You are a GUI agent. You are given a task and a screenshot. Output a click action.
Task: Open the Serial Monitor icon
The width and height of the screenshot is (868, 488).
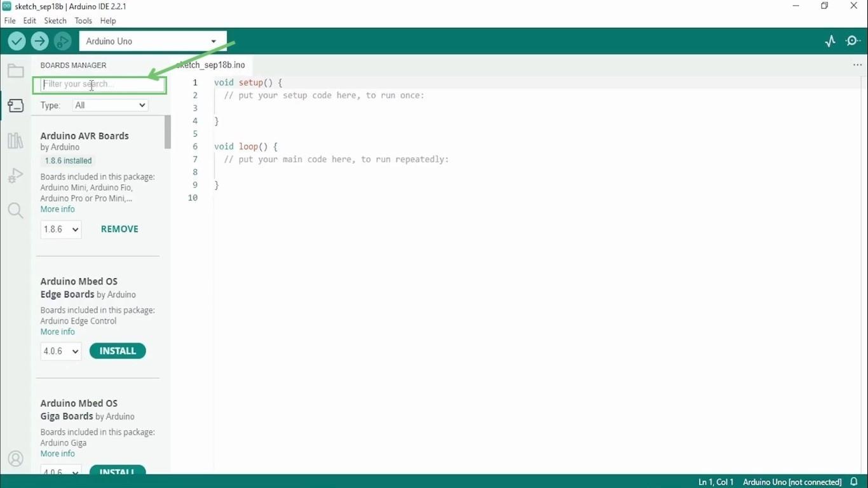pyautogui.click(x=853, y=40)
